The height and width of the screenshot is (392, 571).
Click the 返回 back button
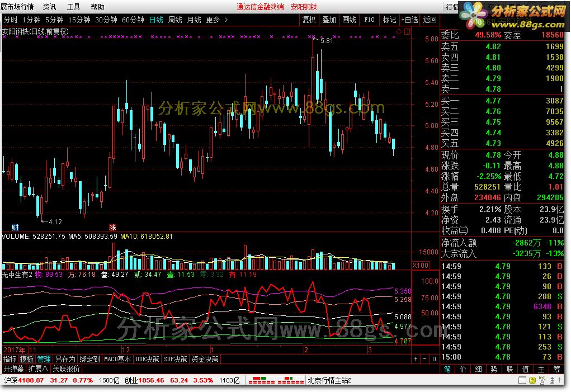pos(430,20)
